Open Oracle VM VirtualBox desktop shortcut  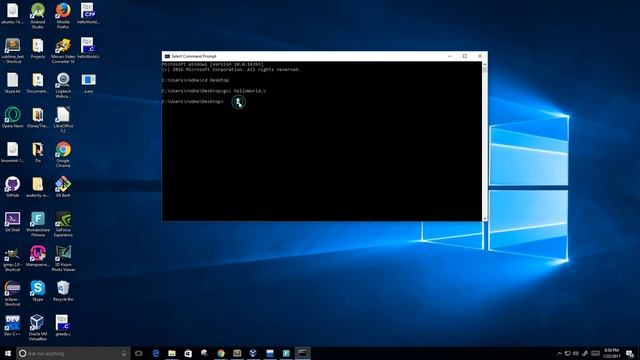(38, 327)
